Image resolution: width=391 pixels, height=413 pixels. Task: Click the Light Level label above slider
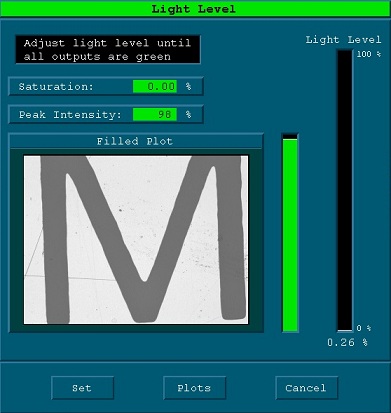point(343,40)
